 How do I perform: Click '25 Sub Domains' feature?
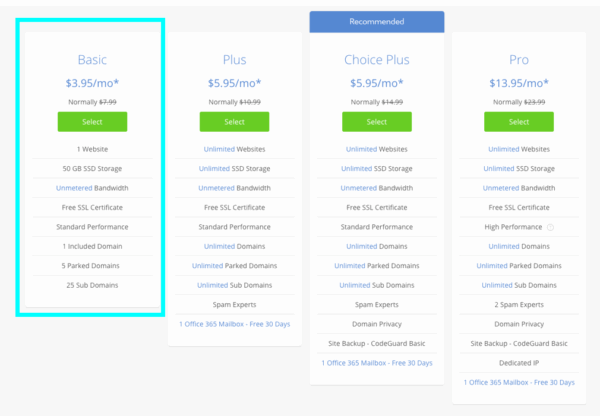(92, 285)
